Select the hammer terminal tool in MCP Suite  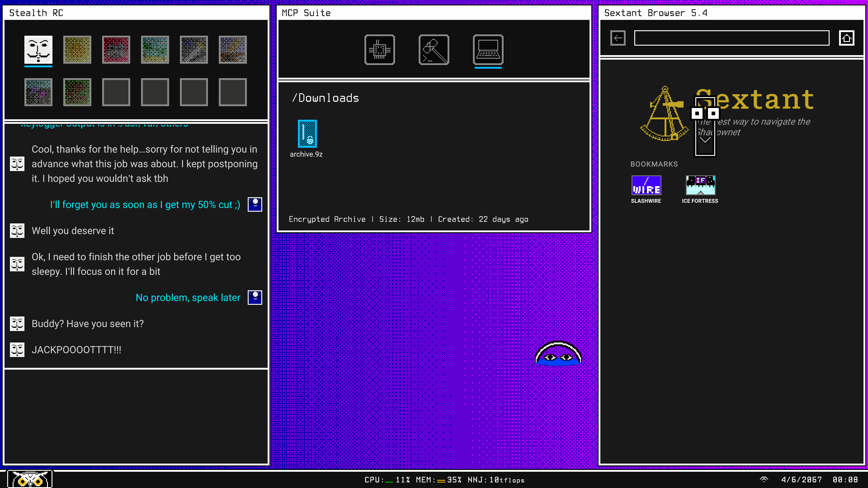434,50
